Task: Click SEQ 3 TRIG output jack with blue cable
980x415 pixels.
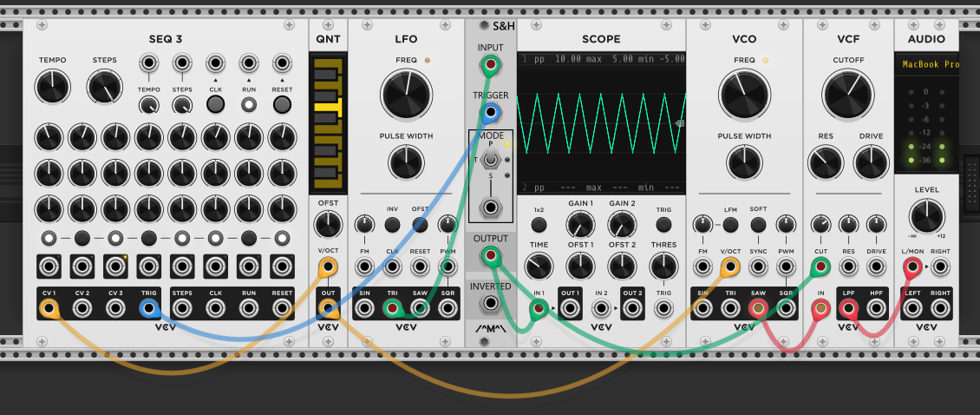Action: (x=149, y=308)
